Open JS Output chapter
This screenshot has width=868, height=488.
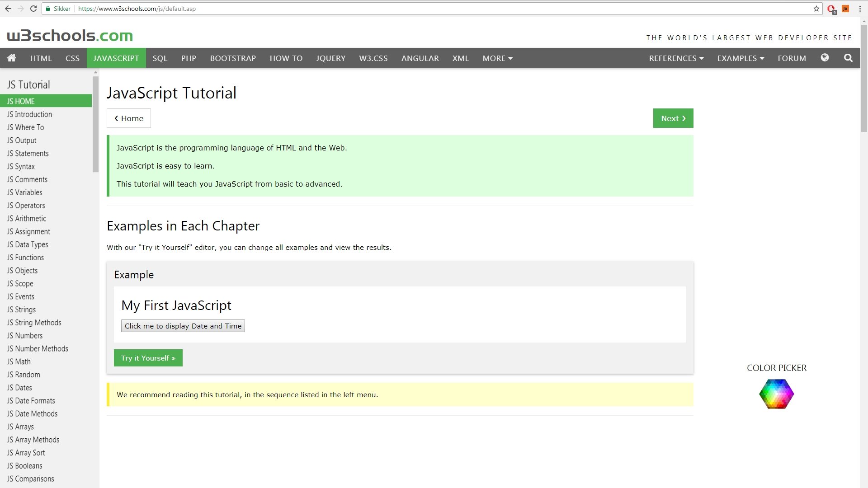point(46,141)
